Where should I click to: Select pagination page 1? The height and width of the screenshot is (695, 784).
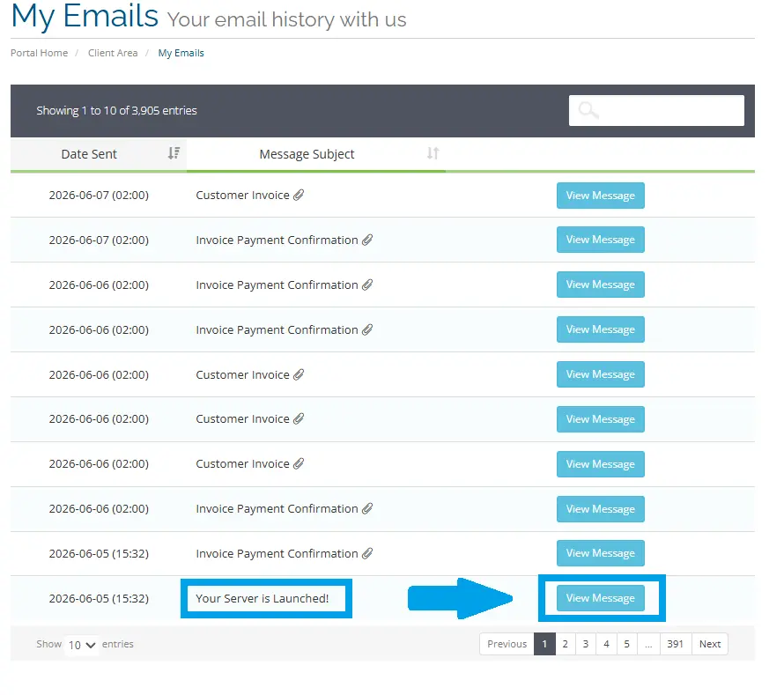[x=544, y=644]
